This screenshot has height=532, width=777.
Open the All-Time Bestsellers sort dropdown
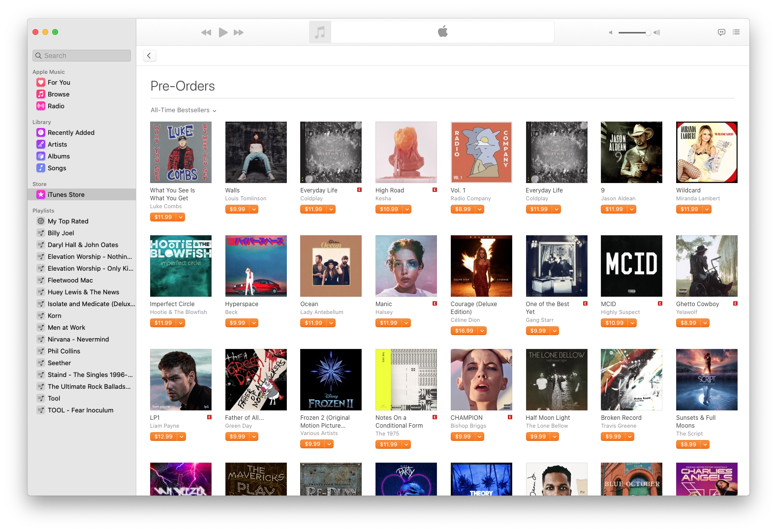point(183,110)
